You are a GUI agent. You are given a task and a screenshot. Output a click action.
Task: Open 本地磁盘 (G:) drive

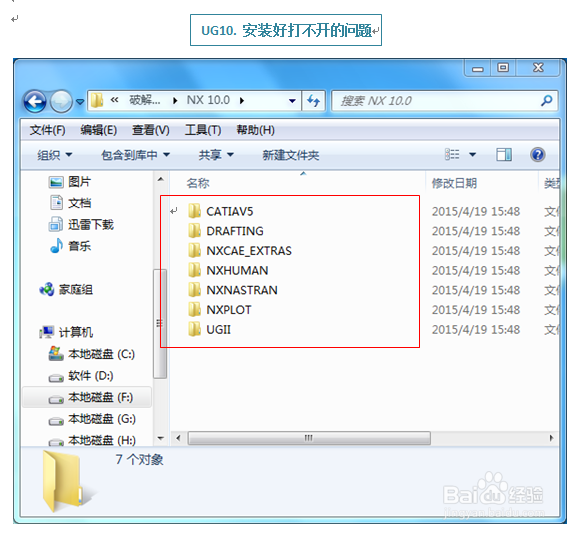[92, 419]
